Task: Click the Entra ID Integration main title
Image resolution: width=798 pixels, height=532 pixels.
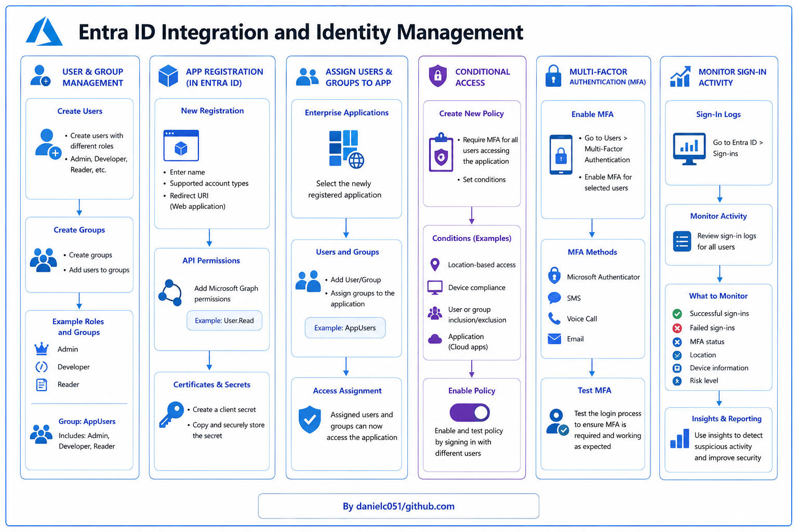Action: [x=301, y=32]
